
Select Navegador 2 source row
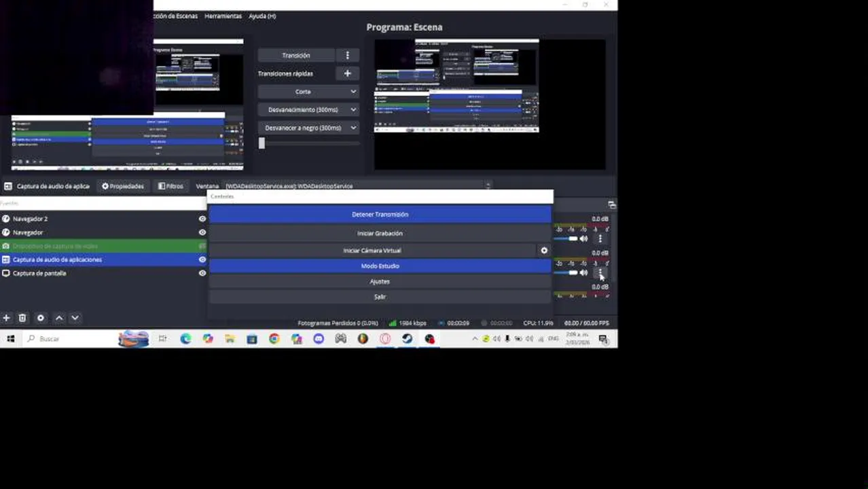click(x=104, y=219)
